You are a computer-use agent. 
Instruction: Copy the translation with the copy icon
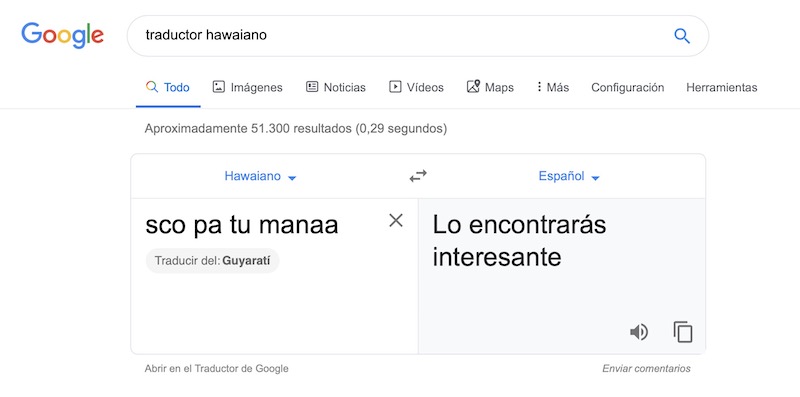coord(683,332)
